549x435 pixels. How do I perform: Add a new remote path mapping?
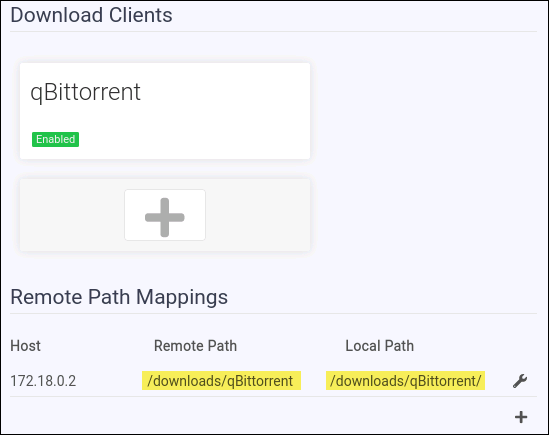tap(521, 417)
